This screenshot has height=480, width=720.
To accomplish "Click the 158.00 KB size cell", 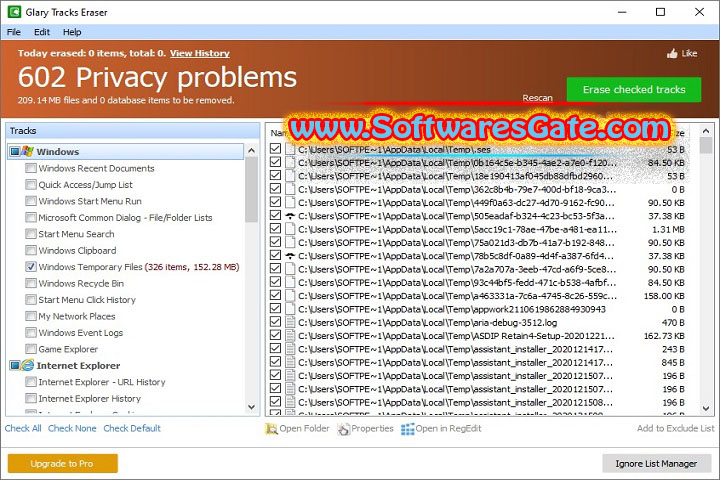I will [664, 296].
